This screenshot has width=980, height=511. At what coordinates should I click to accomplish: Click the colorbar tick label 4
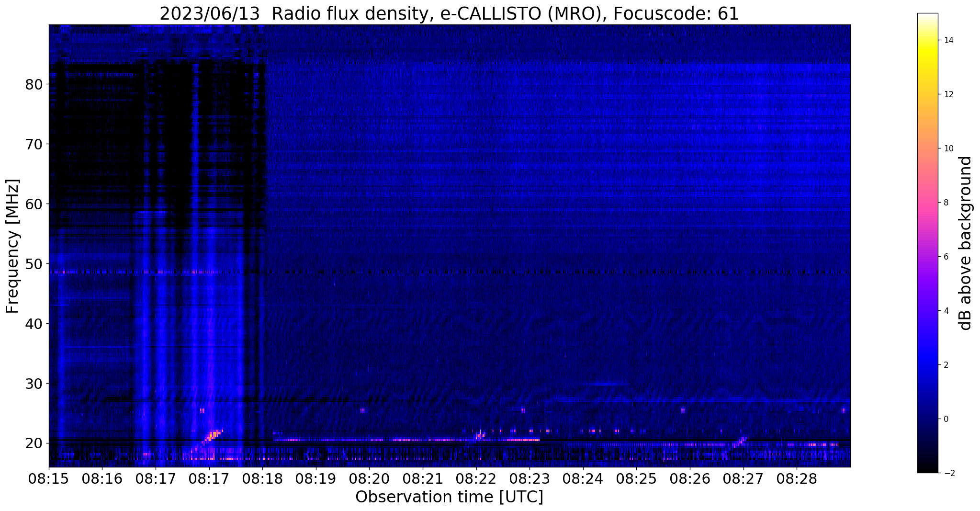point(946,311)
